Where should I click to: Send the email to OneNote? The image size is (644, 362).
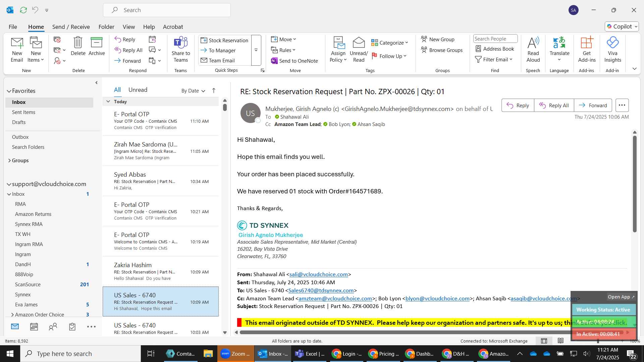point(294,61)
